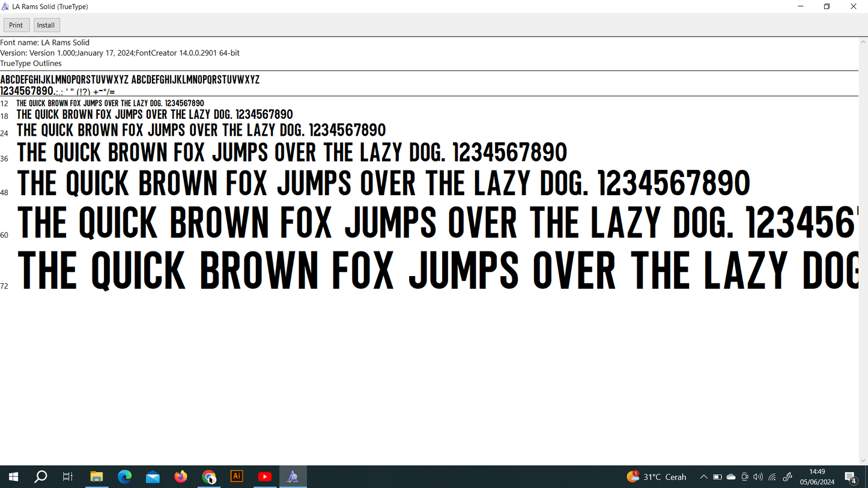Open the Mail app in taskbar
The image size is (868, 488).
153,477
